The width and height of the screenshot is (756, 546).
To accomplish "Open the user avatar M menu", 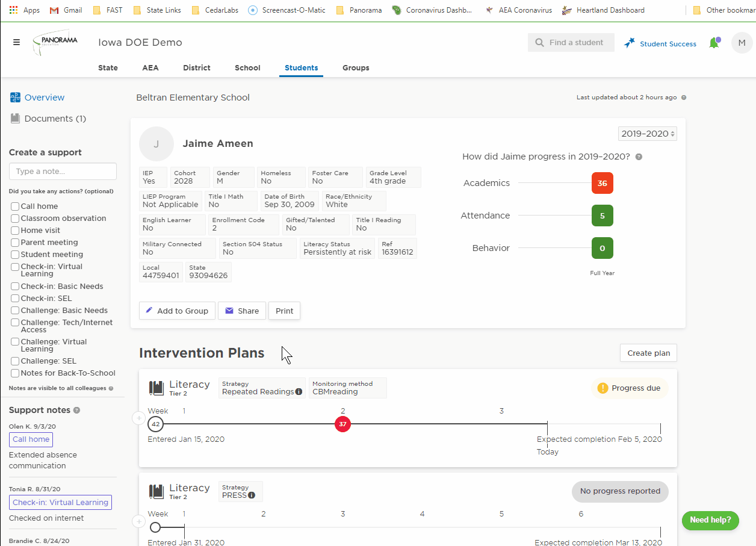I will coord(742,43).
